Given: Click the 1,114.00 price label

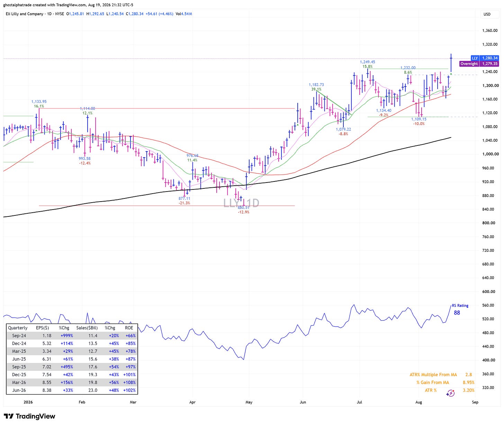Looking at the screenshot, I should [x=88, y=108].
